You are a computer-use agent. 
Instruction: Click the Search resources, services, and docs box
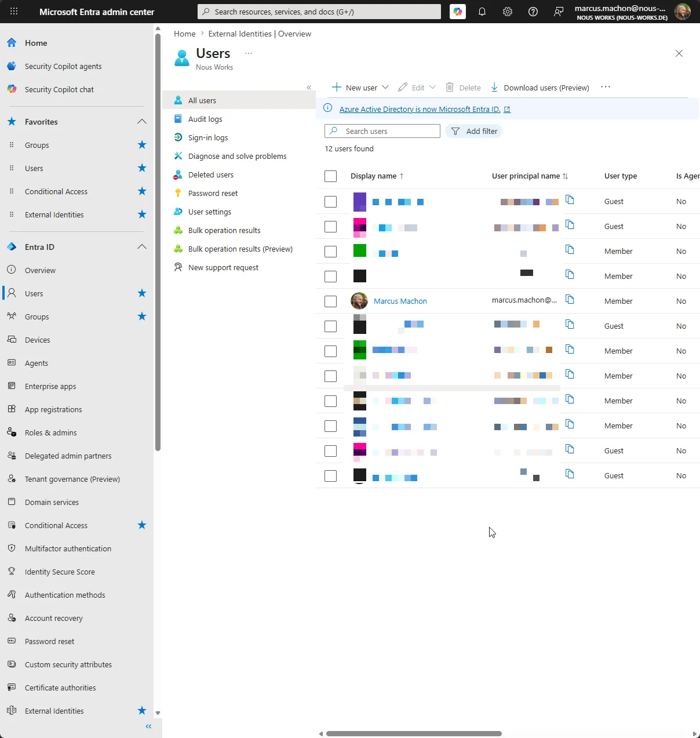[x=319, y=12]
